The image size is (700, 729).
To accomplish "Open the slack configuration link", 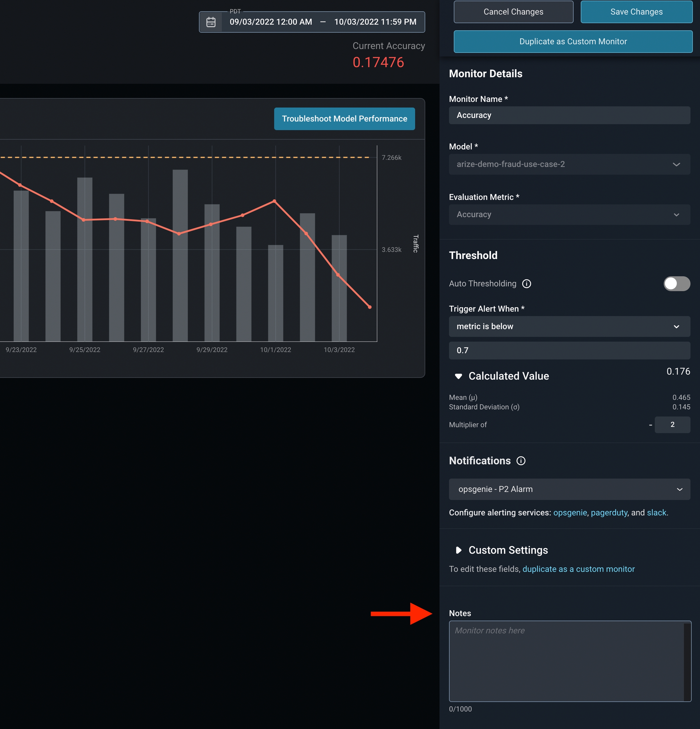I will coord(657,513).
